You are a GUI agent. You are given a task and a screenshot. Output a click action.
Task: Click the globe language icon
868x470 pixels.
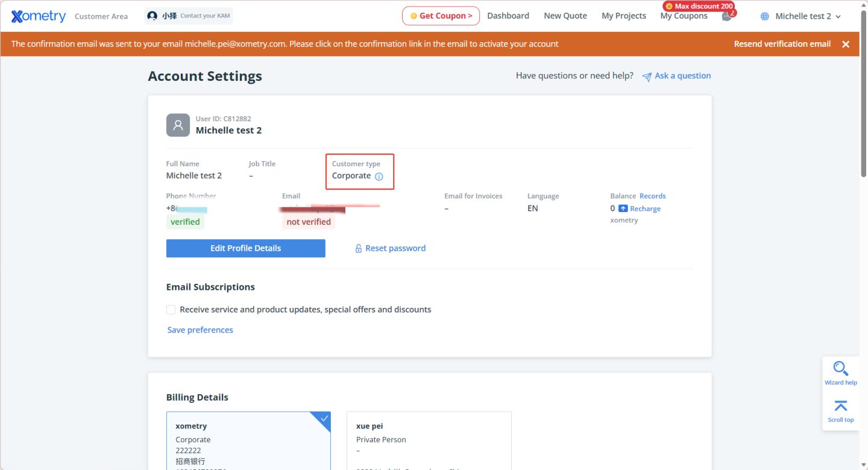764,16
